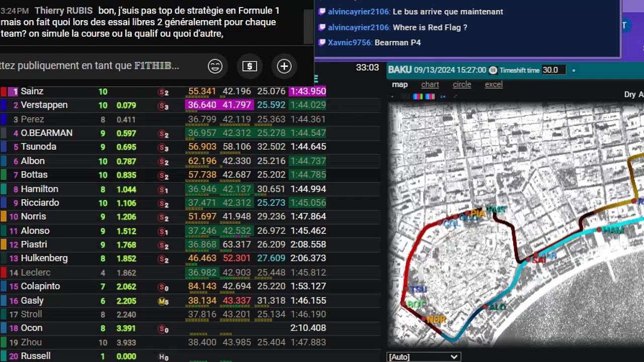Click the Twitch icon beside 'Le bus arrive que maintenant'
The height and width of the screenshot is (362, 644).
coord(323,12)
